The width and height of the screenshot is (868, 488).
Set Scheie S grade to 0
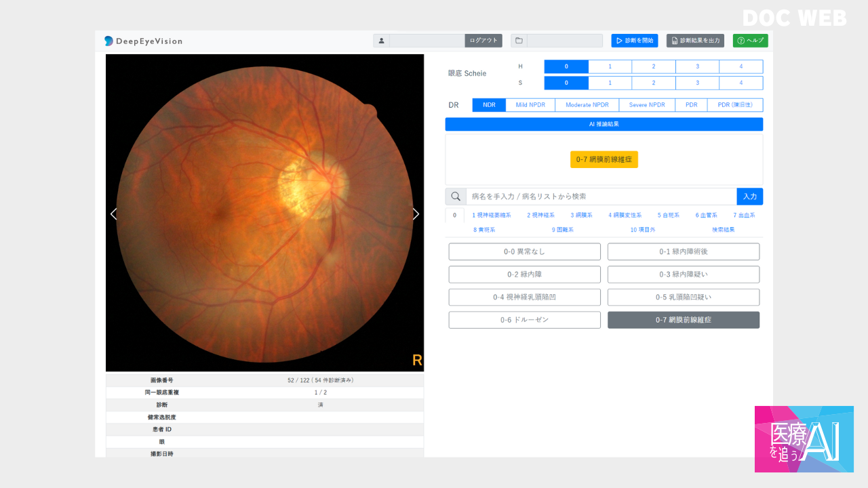(x=566, y=83)
